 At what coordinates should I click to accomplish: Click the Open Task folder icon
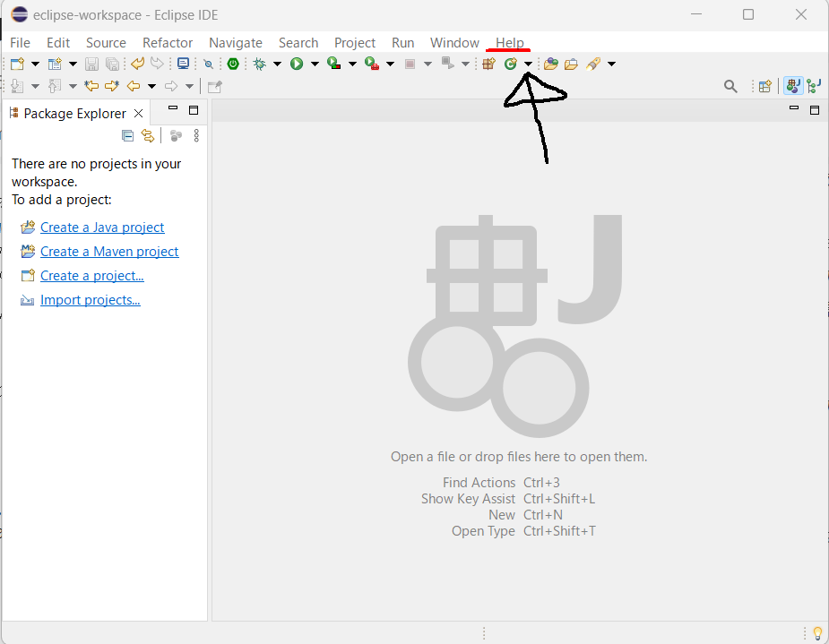click(x=571, y=64)
